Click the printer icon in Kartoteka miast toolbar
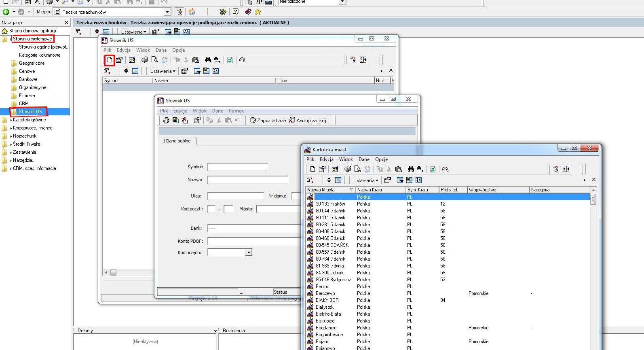The image size is (644, 350). click(x=348, y=169)
